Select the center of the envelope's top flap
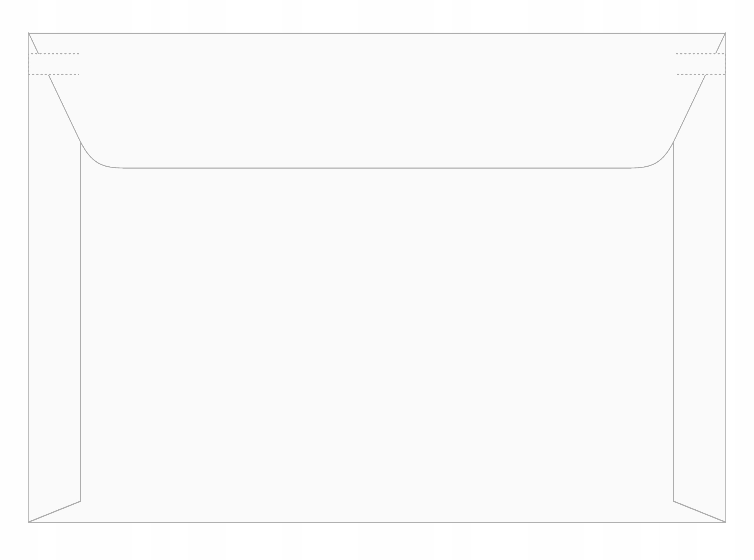Screen dimensions: 754x560 pos(377,101)
